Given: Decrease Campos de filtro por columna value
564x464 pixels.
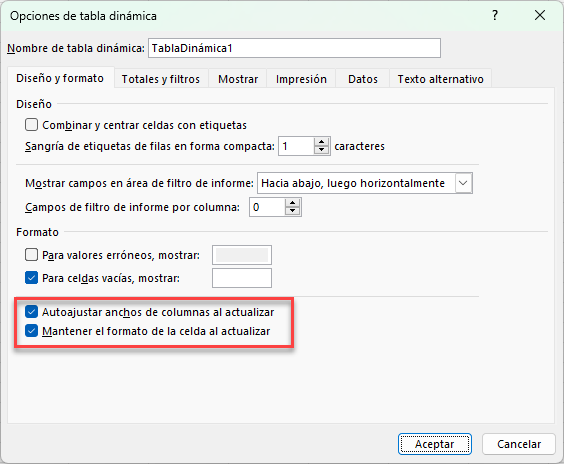Looking at the screenshot, I should coord(293,211).
